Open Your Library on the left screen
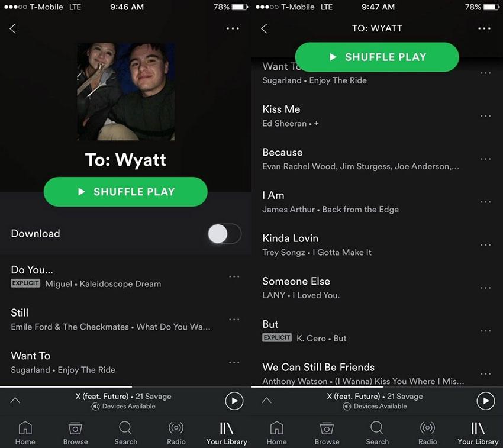The height and width of the screenshot is (448, 503). tap(227, 434)
